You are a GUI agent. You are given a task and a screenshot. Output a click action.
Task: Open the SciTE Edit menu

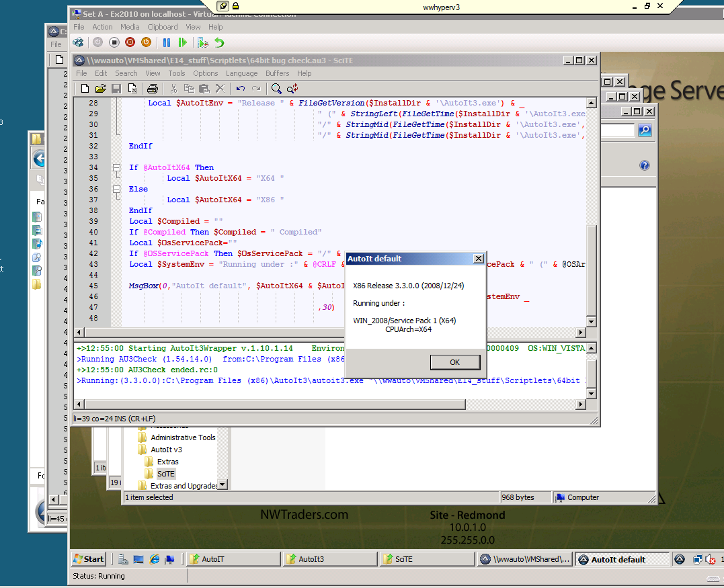[x=101, y=73]
